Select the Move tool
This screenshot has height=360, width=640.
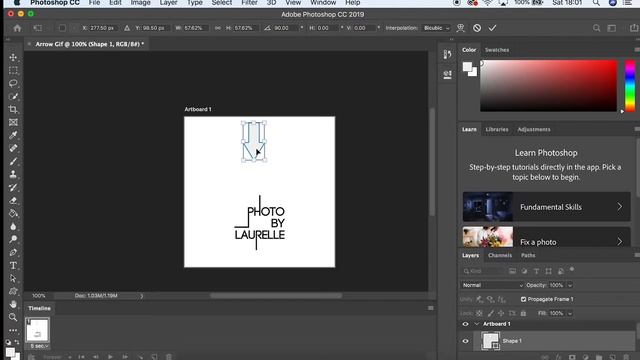[x=13, y=57]
